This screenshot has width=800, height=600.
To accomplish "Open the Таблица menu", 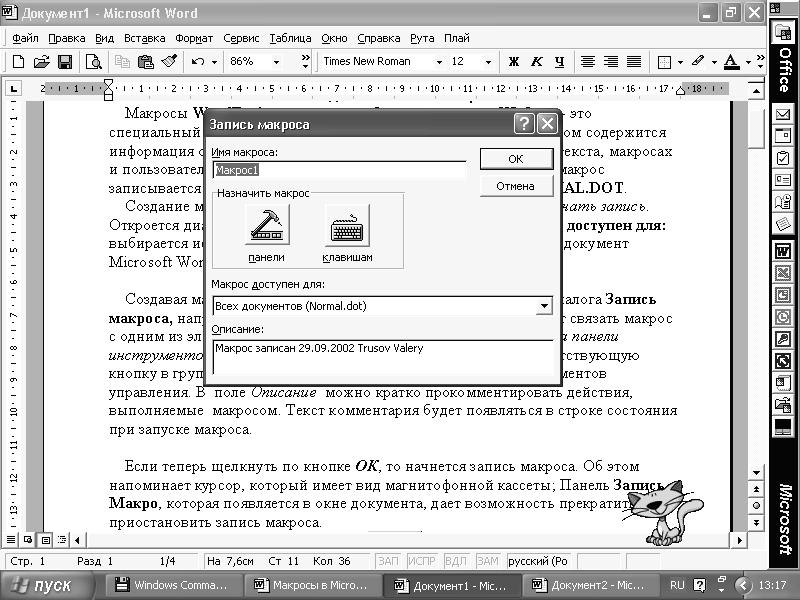I will [290, 38].
